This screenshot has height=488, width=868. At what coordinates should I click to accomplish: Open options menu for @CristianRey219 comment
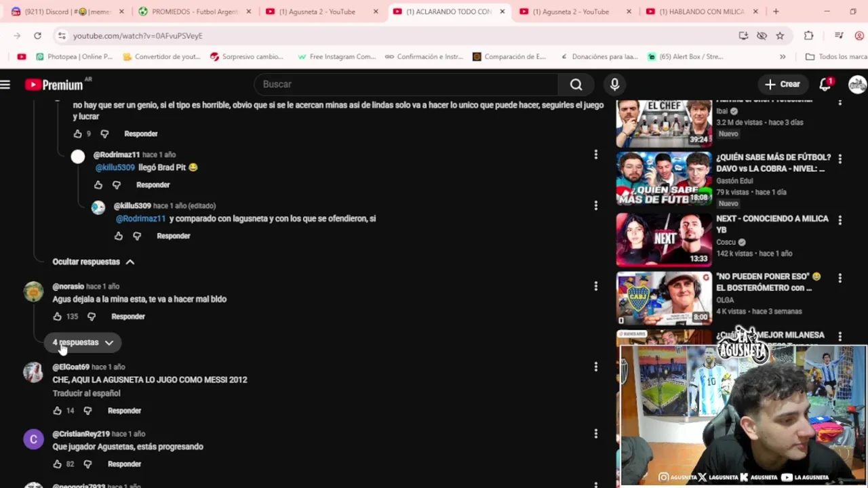596,434
